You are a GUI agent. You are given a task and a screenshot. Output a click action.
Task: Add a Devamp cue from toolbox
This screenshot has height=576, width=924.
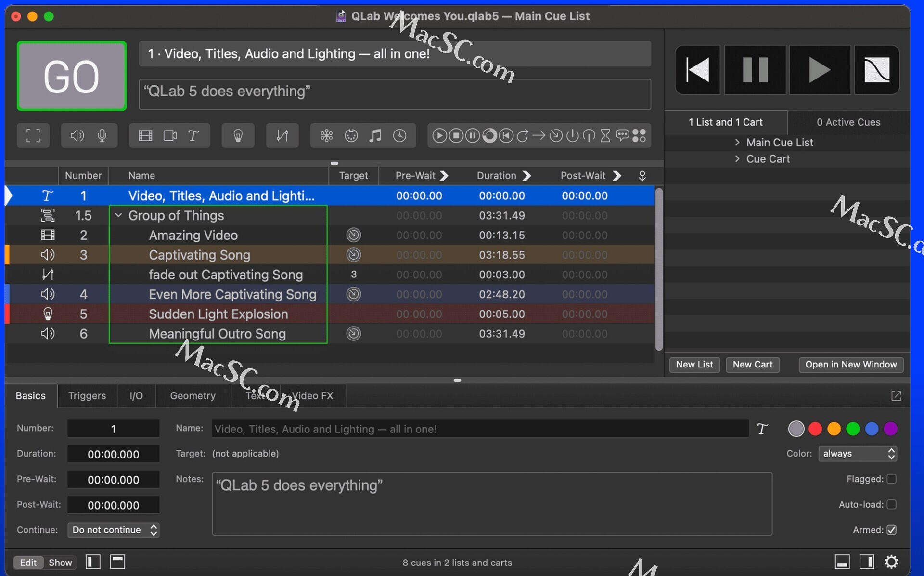coord(523,136)
